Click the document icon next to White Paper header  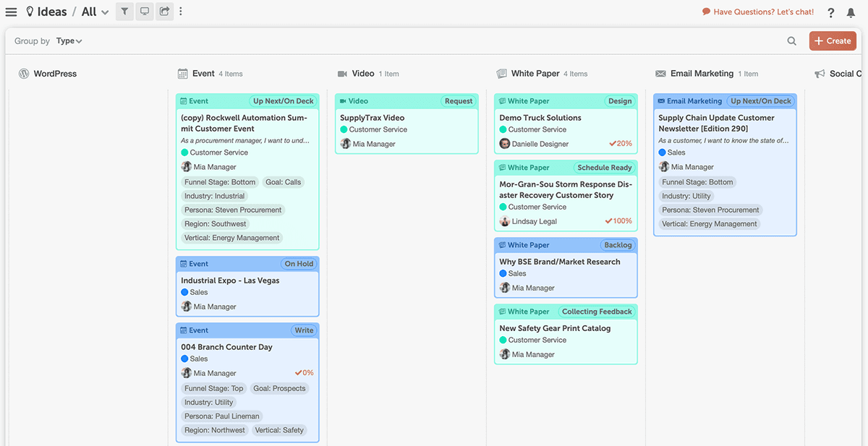pos(501,73)
